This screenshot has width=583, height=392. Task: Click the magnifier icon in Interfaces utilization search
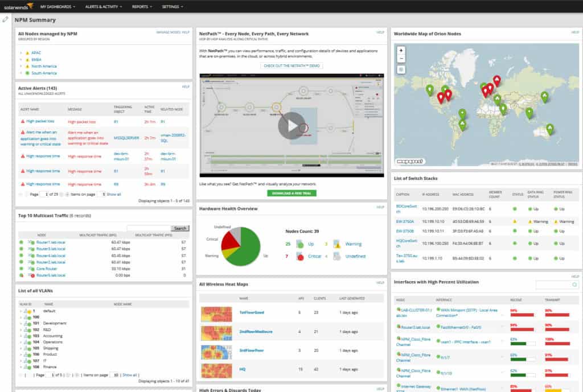(574, 284)
